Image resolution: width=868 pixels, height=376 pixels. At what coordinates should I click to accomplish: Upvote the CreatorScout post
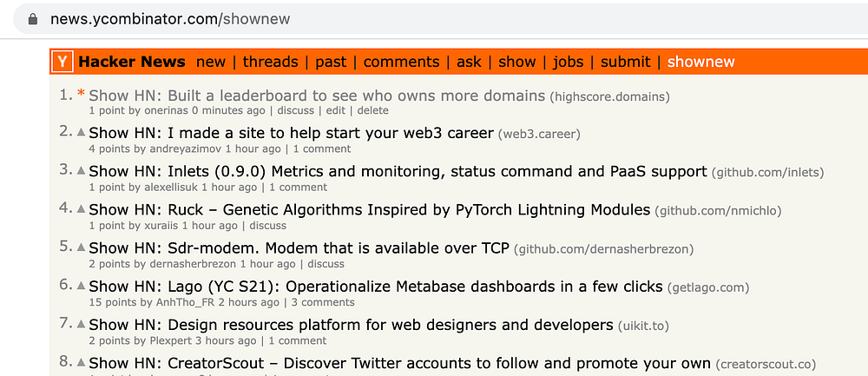coord(82,362)
